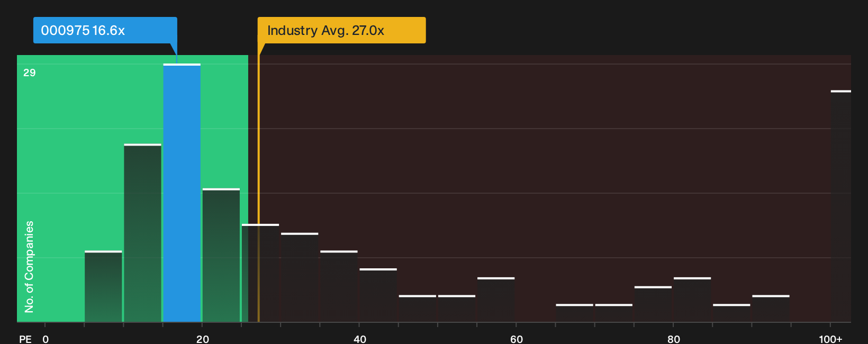Select the bar for PE 50 to 55
The image size is (868, 344).
point(457,309)
